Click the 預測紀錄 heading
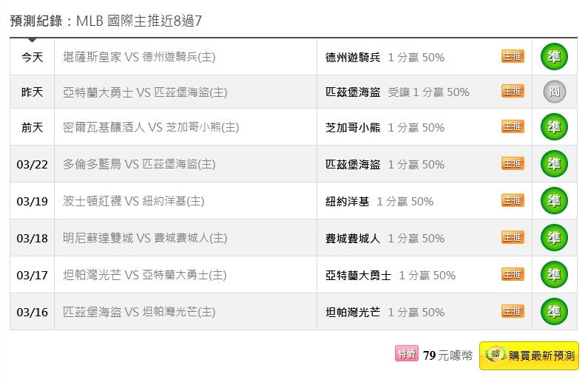588x385 pixels. (37, 20)
